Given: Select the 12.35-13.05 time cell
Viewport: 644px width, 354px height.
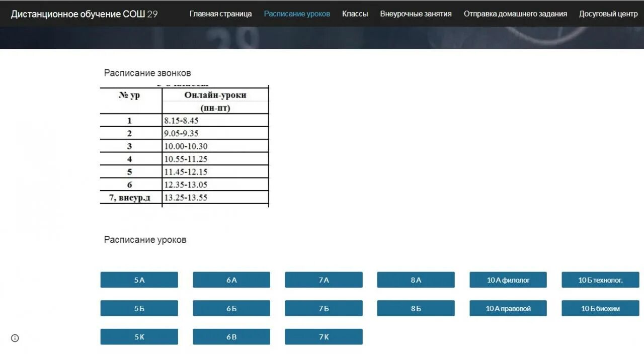Looking at the screenshot, I should (x=215, y=185).
